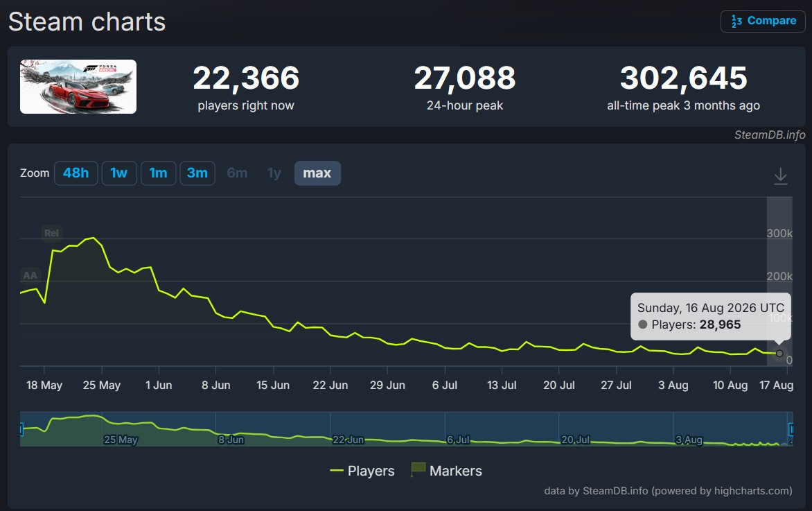Open SteamDB.info credit link

770,135
